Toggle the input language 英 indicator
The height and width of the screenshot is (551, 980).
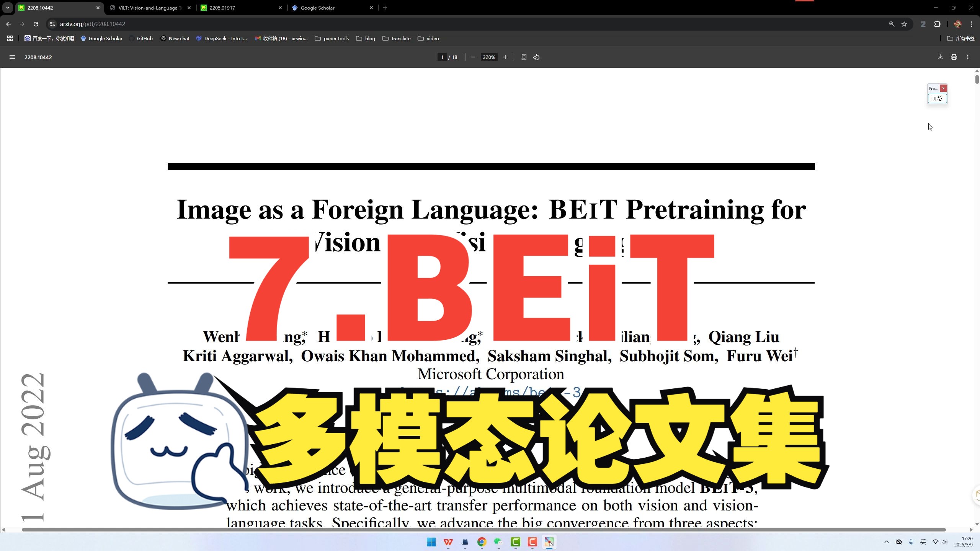[923, 542]
